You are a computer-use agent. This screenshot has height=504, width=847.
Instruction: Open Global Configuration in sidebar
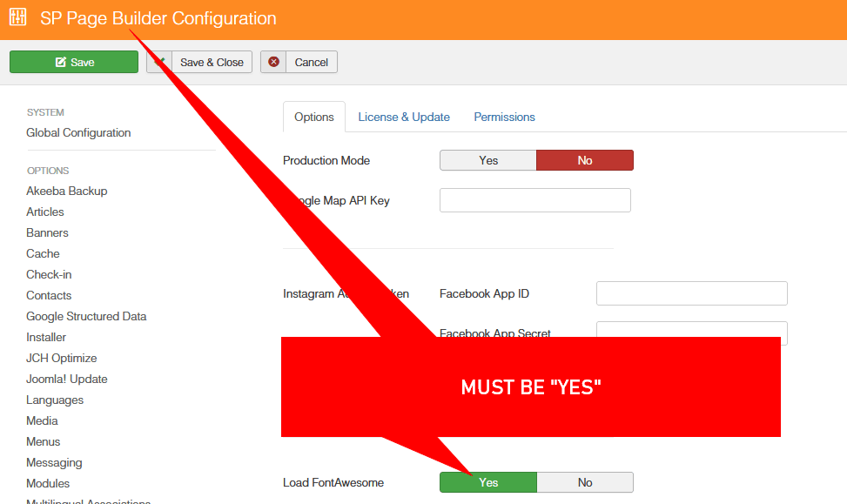(x=78, y=133)
